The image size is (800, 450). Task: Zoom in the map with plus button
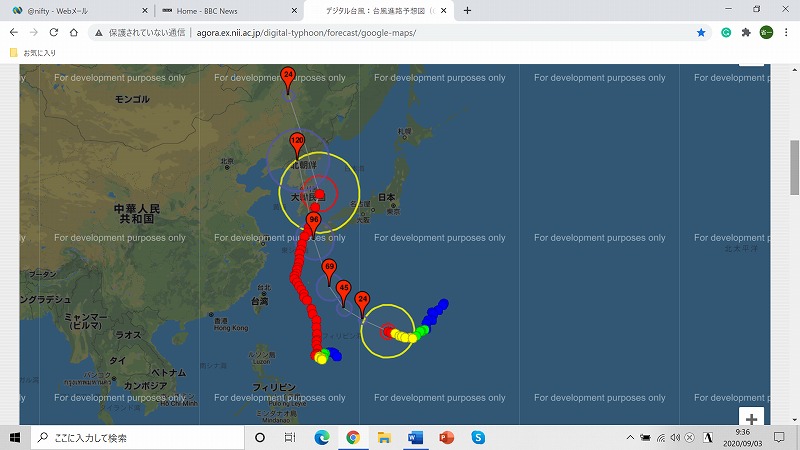pyautogui.click(x=752, y=418)
